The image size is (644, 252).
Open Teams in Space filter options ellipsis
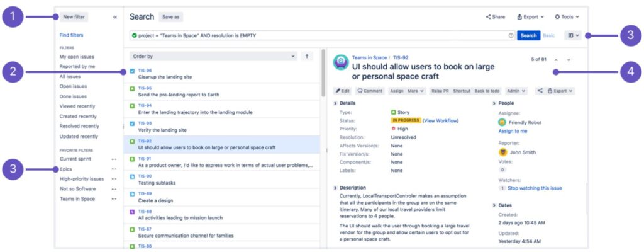114,199
